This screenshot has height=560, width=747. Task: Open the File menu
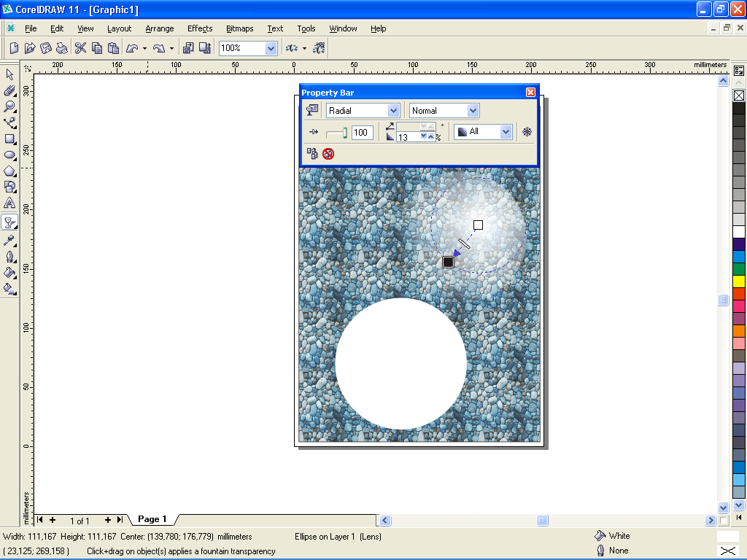(x=31, y=28)
